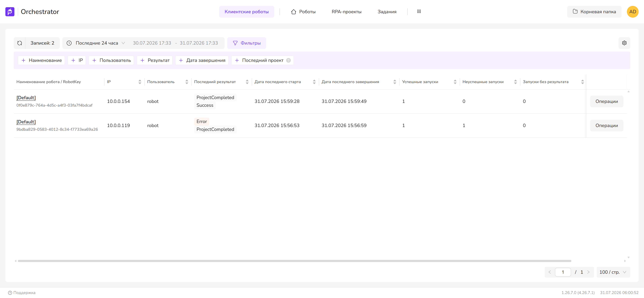Click the Success result tag

205,105
